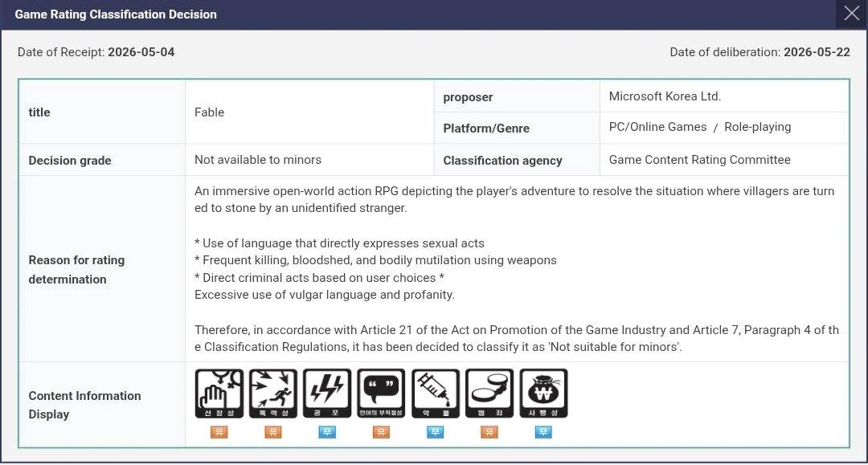Click the immersive open-world action RPG description

click(514, 200)
